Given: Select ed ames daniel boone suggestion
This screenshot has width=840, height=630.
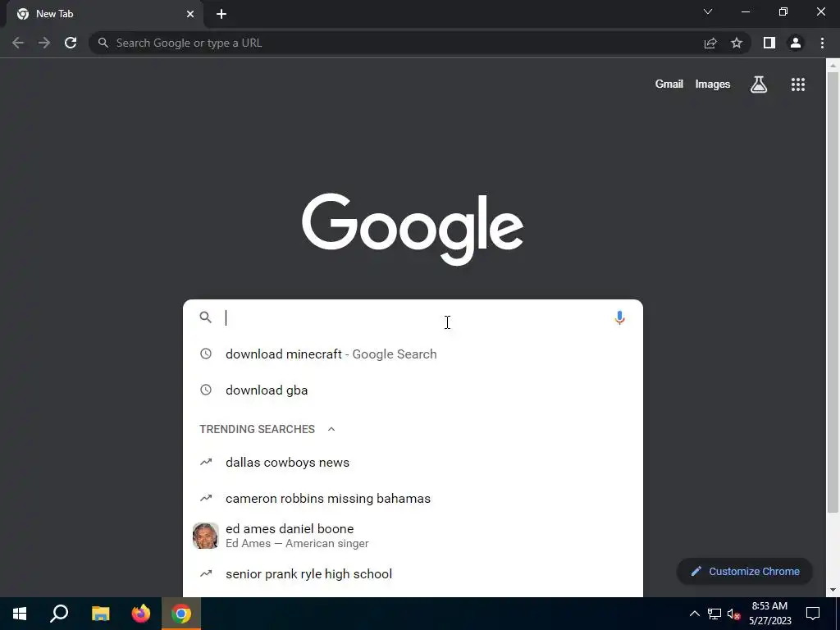Looking at the screenshot, I should (x=413, y=536).
